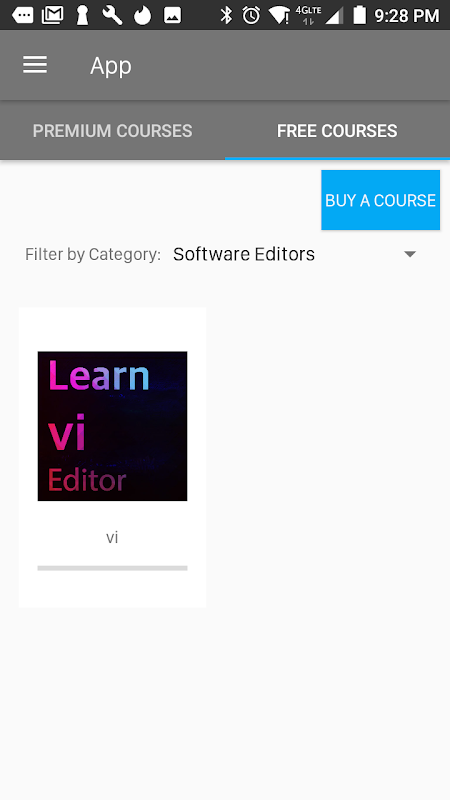Open the Learn vi Editor thumbnail
Viewport: 450px width, 800px height.
click(112, 426)
